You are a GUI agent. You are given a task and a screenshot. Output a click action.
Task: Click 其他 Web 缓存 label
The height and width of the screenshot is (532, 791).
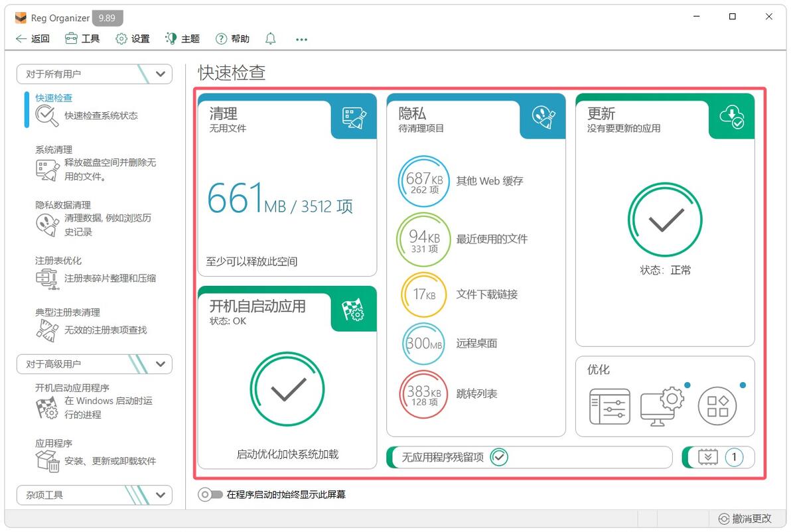coord(490,181)
